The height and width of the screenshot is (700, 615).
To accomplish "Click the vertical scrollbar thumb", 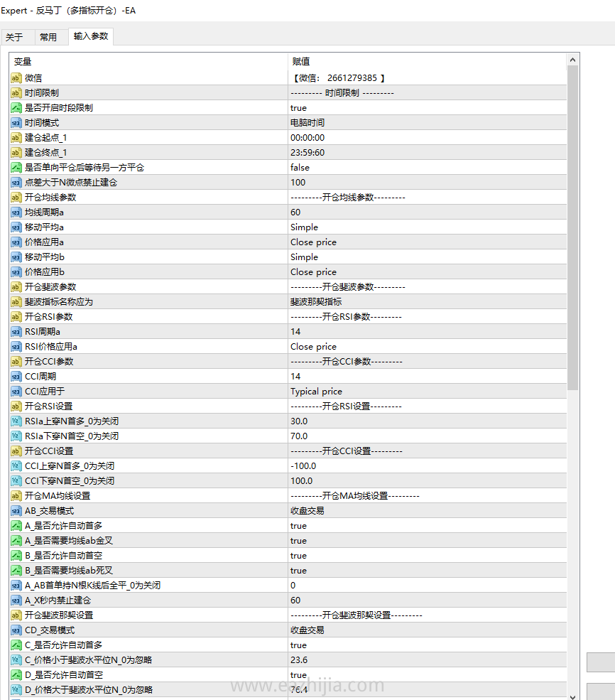I will tap(572, 227).
